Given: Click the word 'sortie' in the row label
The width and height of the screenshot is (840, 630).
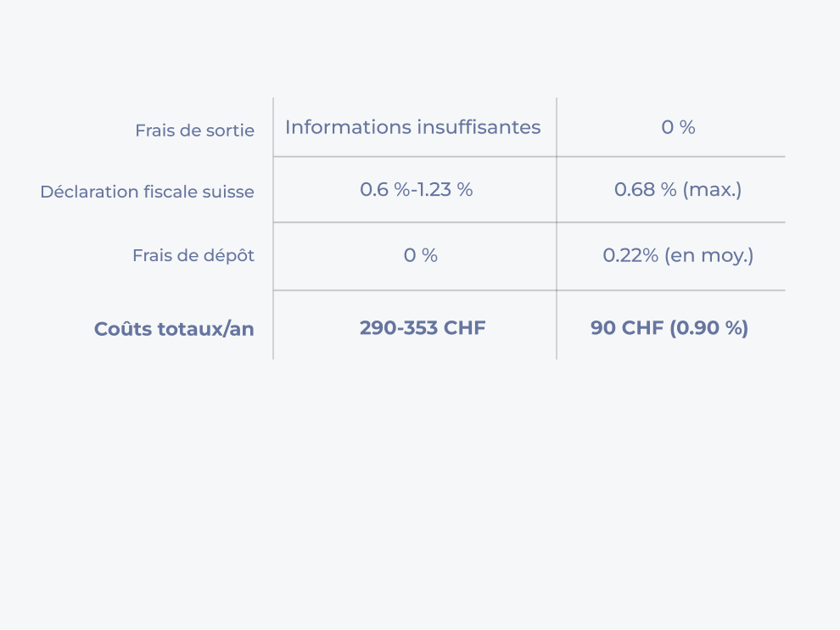Looking at the screenshot, I should [232, 131].
